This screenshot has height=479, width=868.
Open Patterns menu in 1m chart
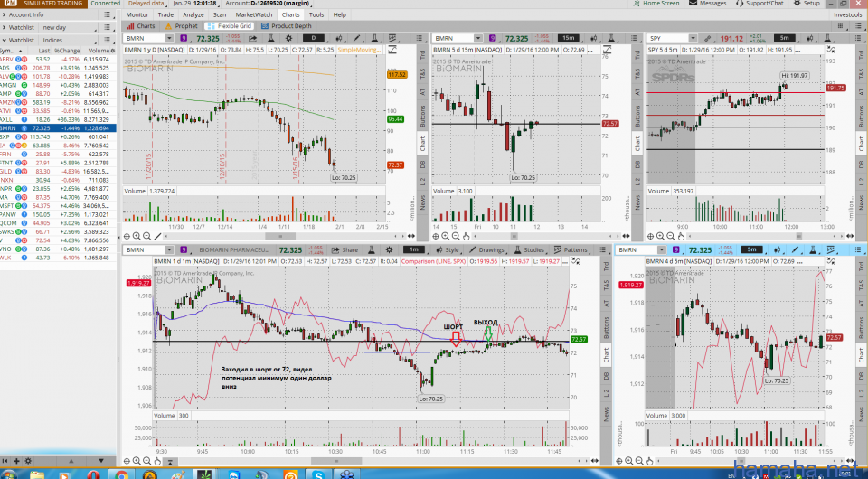coord(571,250)
